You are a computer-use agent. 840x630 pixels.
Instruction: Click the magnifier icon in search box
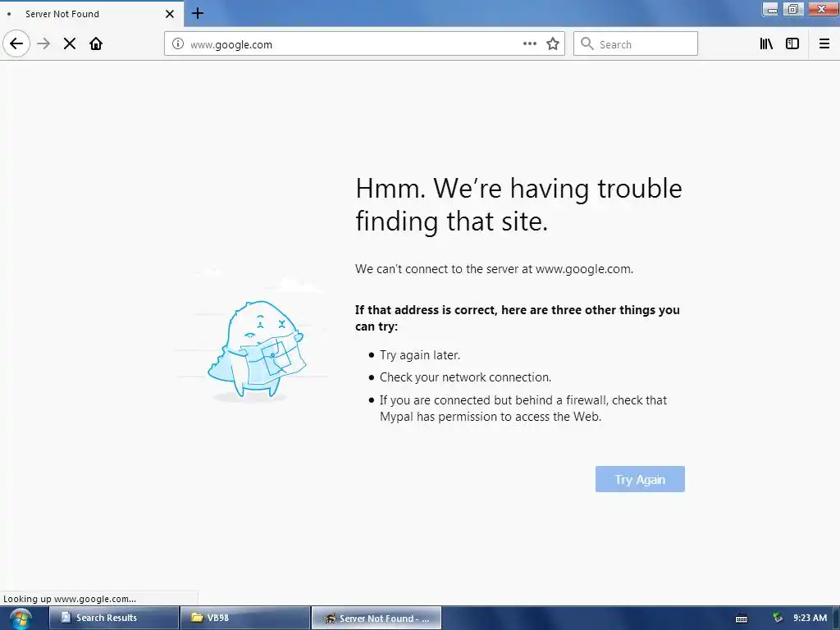point(587,44)
